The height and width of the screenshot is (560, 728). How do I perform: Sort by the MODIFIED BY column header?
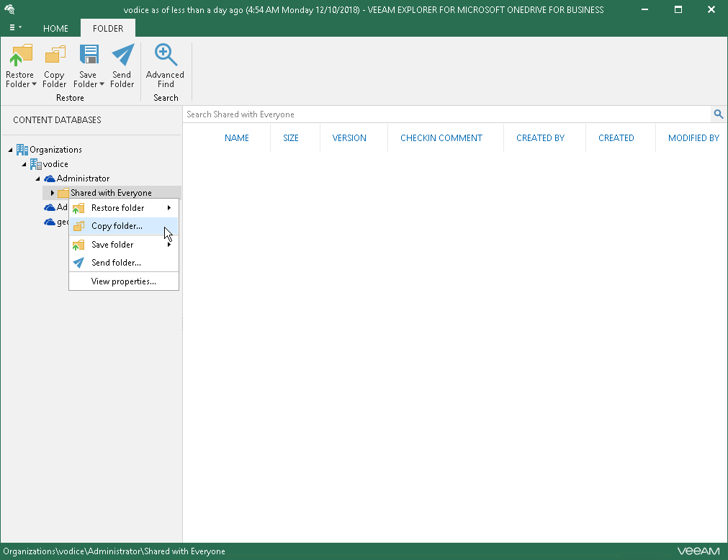pyautogui.click(x=693, y=137)
